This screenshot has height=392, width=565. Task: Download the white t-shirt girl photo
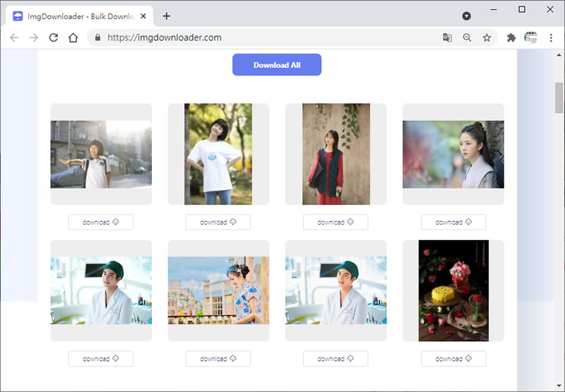218,222
